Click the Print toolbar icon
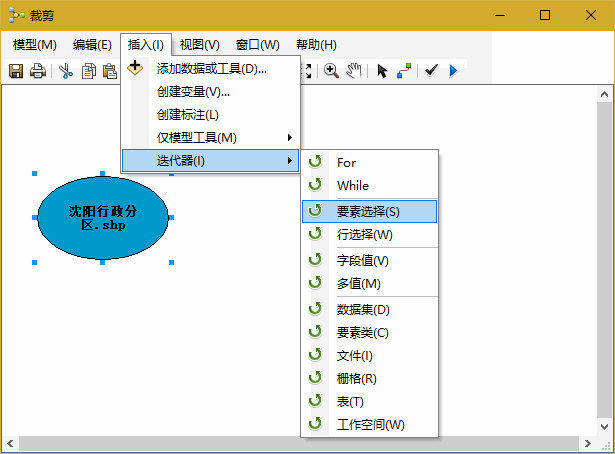 point(38,71)
